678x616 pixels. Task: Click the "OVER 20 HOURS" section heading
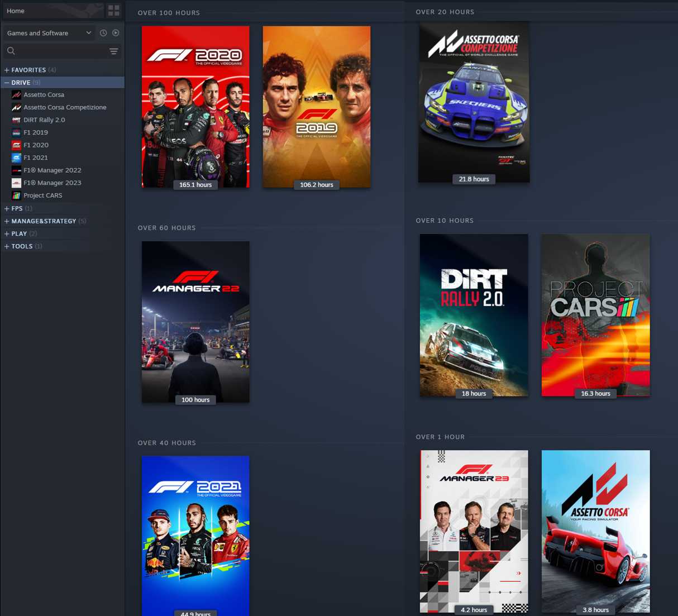(x=445, y=12)
